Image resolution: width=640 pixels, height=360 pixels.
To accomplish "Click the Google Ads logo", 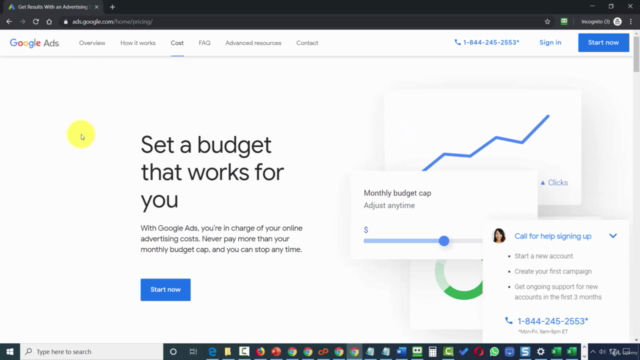I will coord(34,43).
